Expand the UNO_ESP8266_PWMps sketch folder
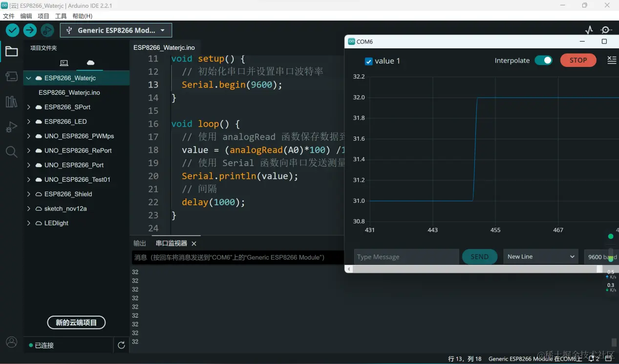The width and height of the screenshot is (619, 364). point(29,136)
